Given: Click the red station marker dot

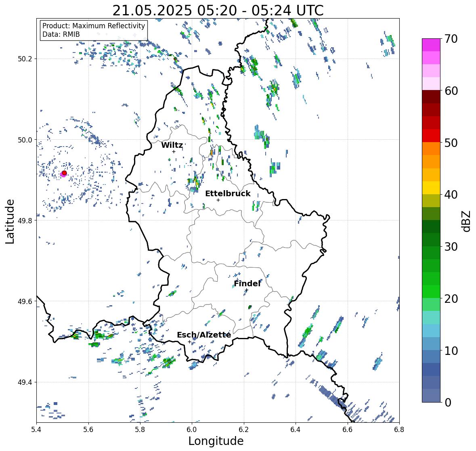Looking at the screenshot, I should click(64, 173).
